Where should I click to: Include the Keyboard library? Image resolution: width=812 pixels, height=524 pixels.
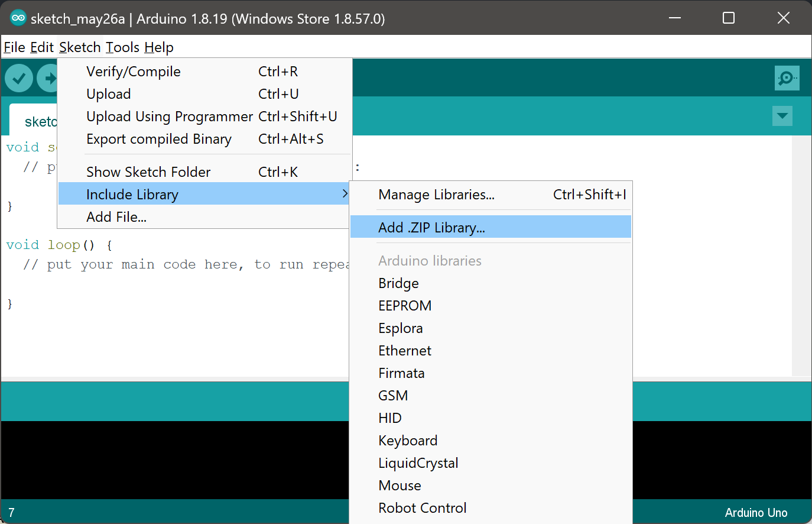coord(491,441)
